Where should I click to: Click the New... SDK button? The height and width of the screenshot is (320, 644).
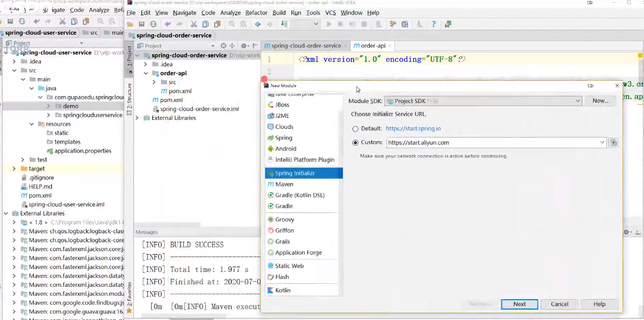click(x=600, y=101)
